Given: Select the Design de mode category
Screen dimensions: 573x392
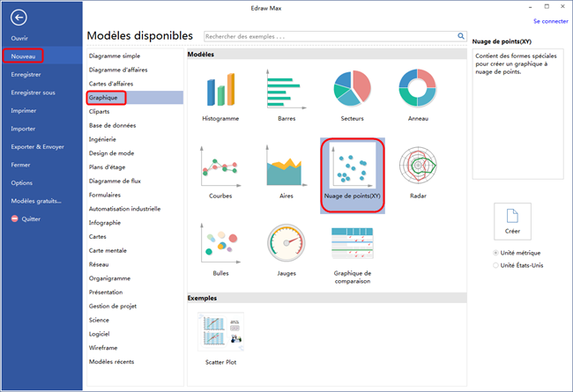Looking at the screenshot, I should coord(111,153).
